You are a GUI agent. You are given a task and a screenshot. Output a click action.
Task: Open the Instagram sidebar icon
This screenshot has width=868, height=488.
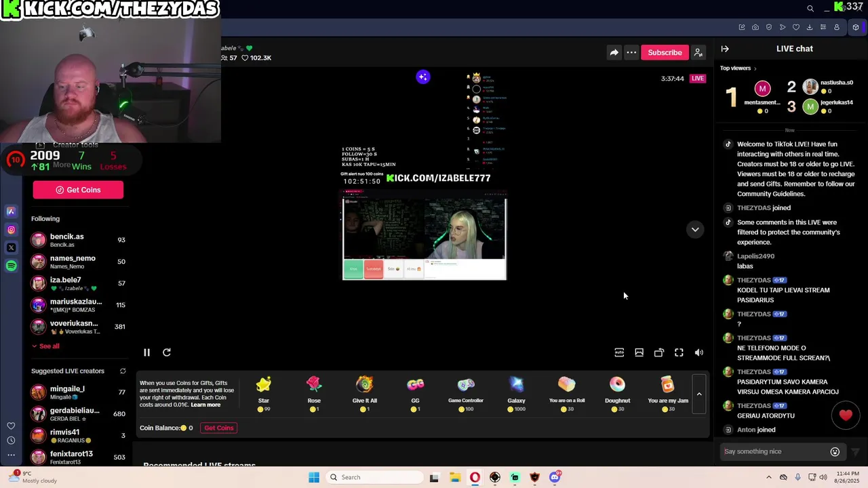coord(11,230)
